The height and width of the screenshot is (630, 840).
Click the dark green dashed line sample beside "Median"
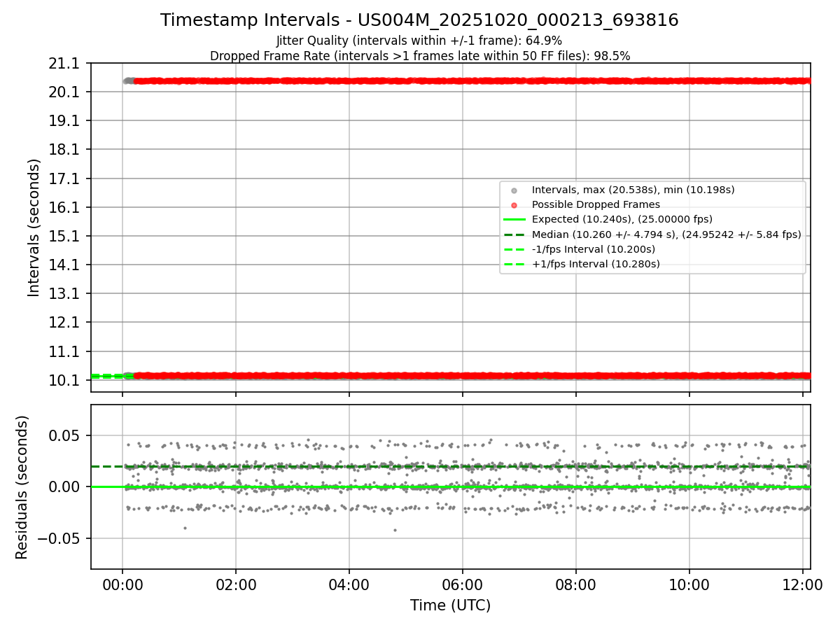click(514, 234)
